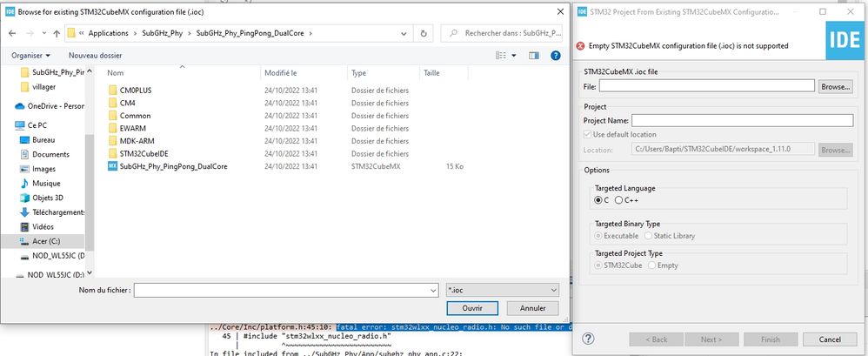Select Ce PC in the navigation pane

[37, 125]
